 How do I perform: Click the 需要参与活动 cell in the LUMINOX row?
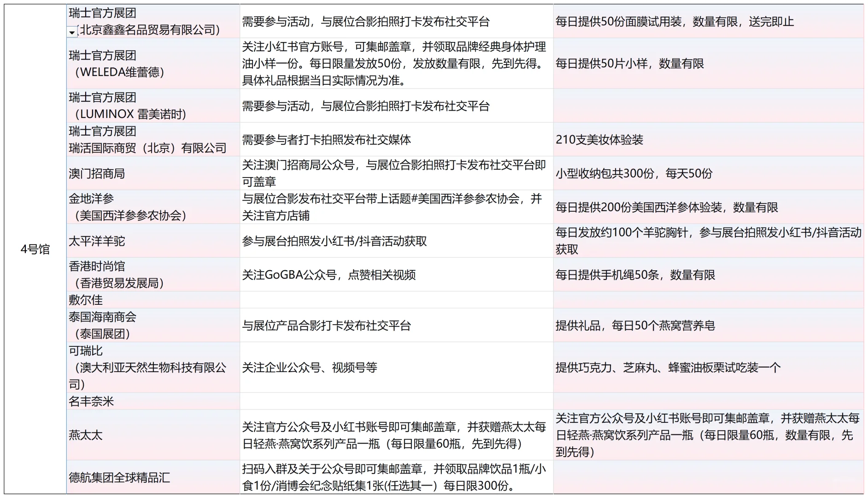(396, 106)
